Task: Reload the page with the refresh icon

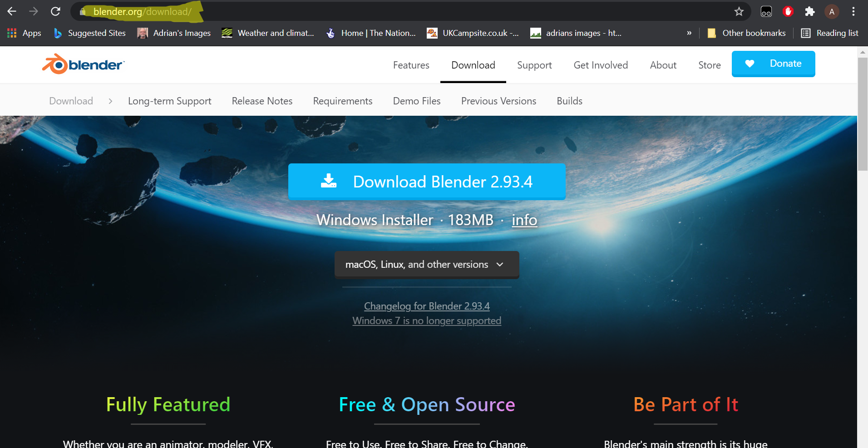Action: [55, 11]
